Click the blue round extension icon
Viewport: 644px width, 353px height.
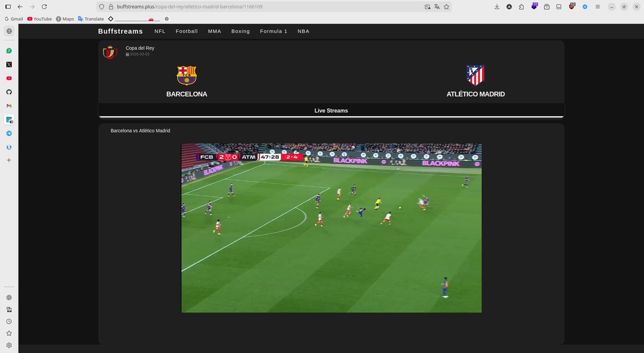584,6
